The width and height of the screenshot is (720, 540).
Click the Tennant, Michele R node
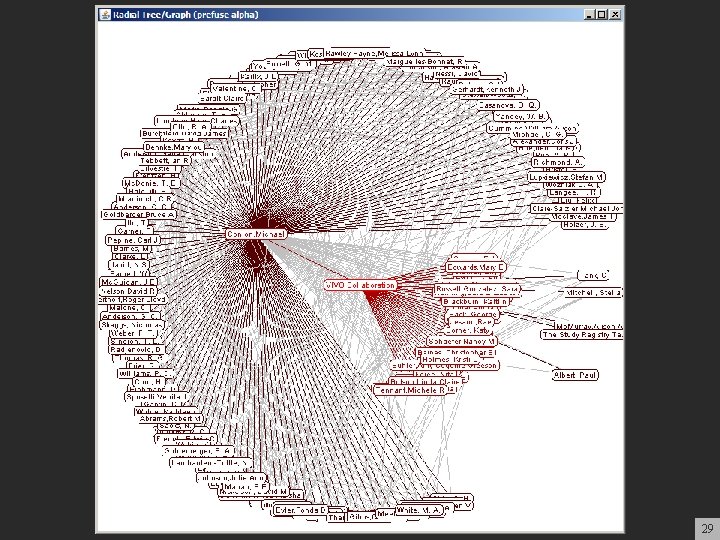410,390
